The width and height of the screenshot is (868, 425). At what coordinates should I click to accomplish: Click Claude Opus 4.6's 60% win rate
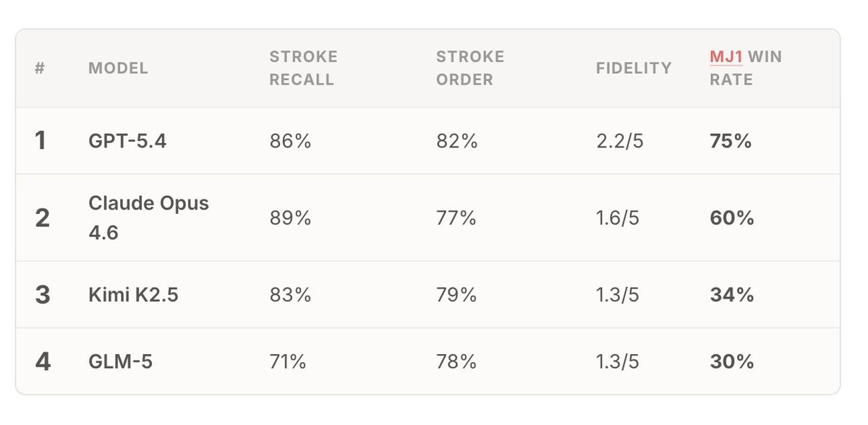(x=732, y=218)
